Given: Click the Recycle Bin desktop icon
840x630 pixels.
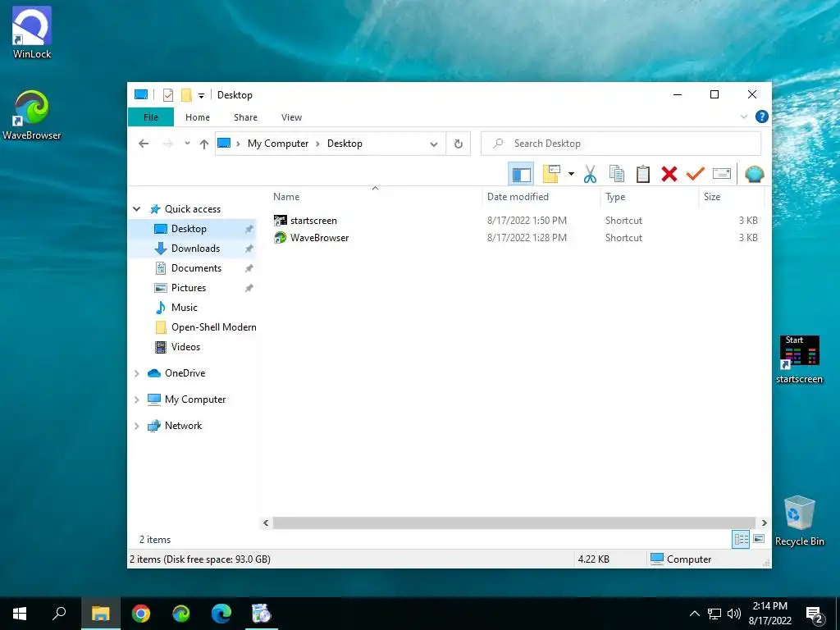Looking at the screenshot, I should pos(799,521).
